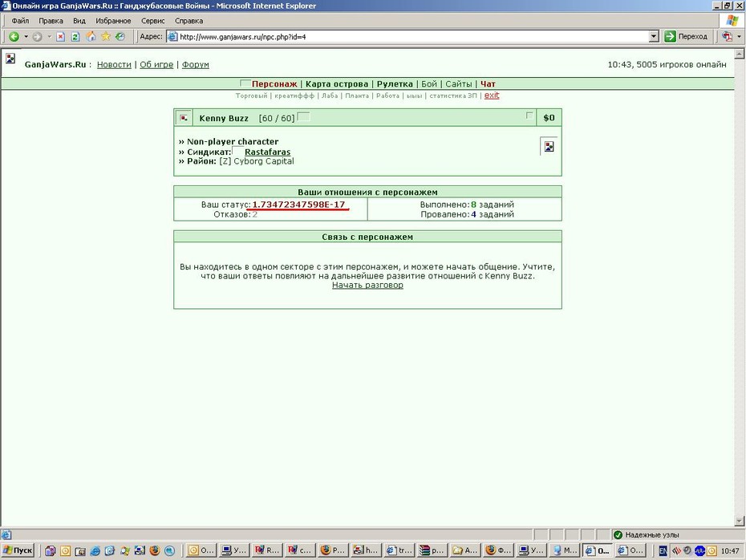
Task: Refresh the page using green arrows icon
Action: tap(75, 37)
